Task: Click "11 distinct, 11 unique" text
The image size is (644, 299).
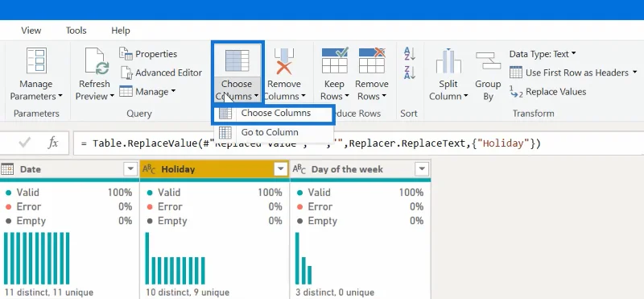Action: pos(49,293)
